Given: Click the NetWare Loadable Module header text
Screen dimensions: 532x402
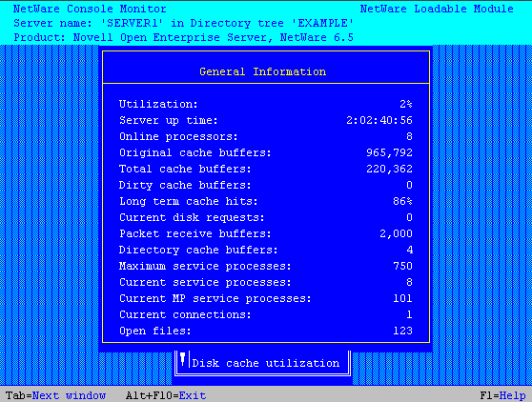Looking at the screenshot, I should click(x=437, y=9).
